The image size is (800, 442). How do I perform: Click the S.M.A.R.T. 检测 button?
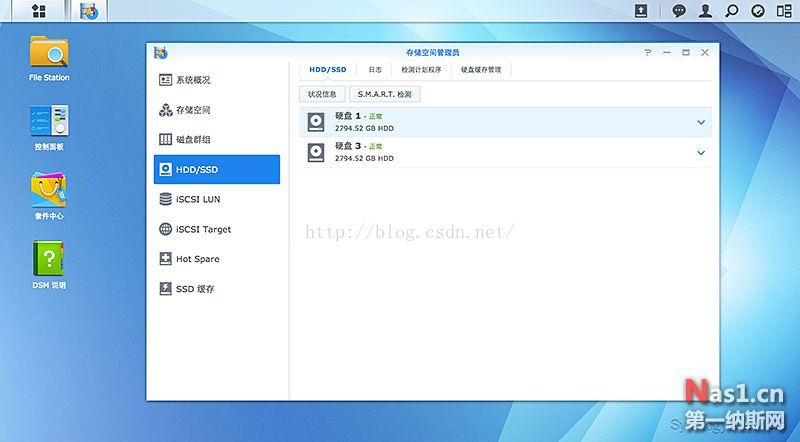385,94
